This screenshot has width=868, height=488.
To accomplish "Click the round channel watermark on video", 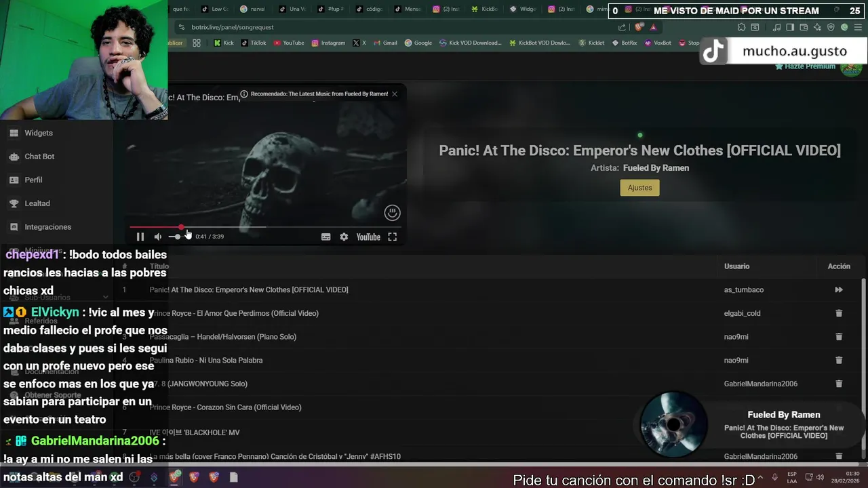I will tap(392, 213).
